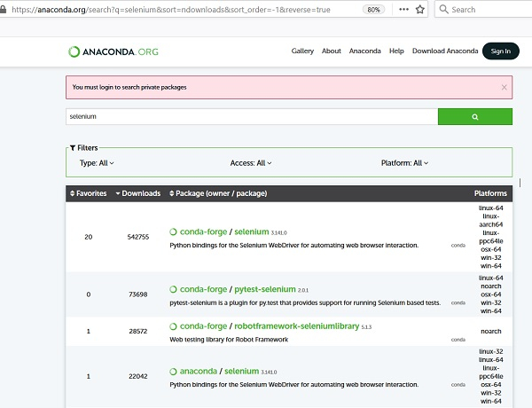This screenshot has width=532, height=408.
Task: Open the Anaconda nav item
Action: (x=365, y=51)
